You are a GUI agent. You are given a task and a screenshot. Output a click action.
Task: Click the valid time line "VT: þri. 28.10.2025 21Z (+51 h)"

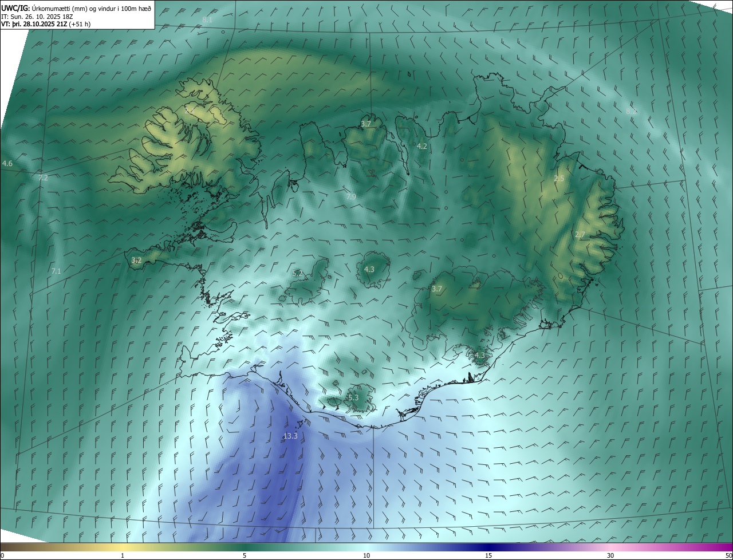46,24
